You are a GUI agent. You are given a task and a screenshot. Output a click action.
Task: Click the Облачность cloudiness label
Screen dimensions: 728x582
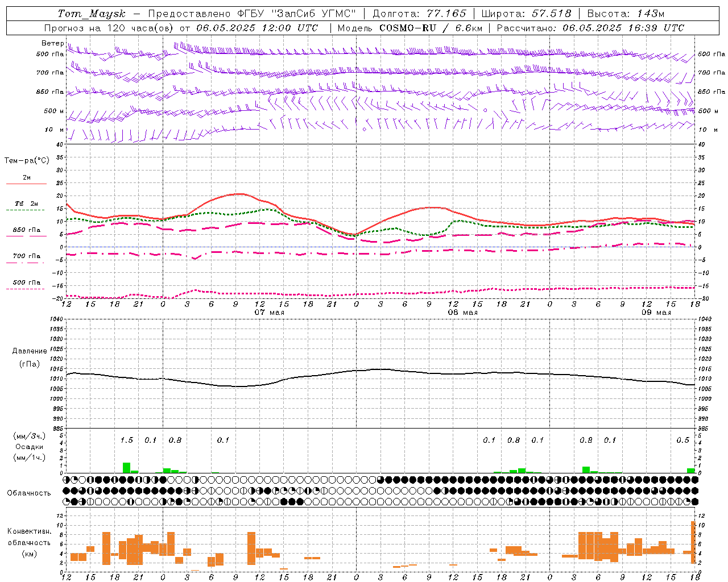tap(29, 493)
